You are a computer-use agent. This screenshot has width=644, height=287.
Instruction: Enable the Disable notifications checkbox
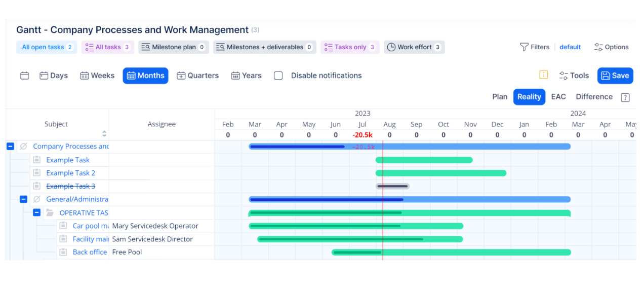tap(278, 76)
